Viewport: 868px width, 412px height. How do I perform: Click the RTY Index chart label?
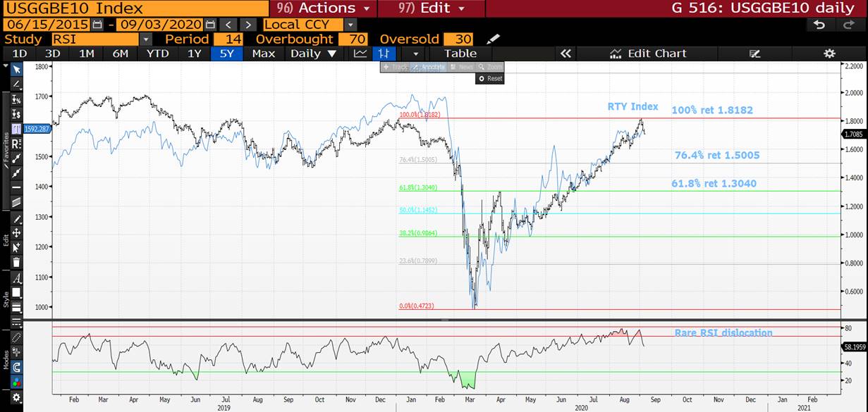click(633, 106)
